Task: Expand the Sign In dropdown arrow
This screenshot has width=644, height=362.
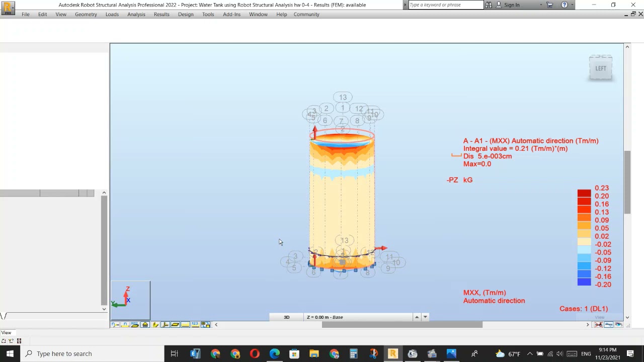Action: pyautogui.click(x=541, y=5)
